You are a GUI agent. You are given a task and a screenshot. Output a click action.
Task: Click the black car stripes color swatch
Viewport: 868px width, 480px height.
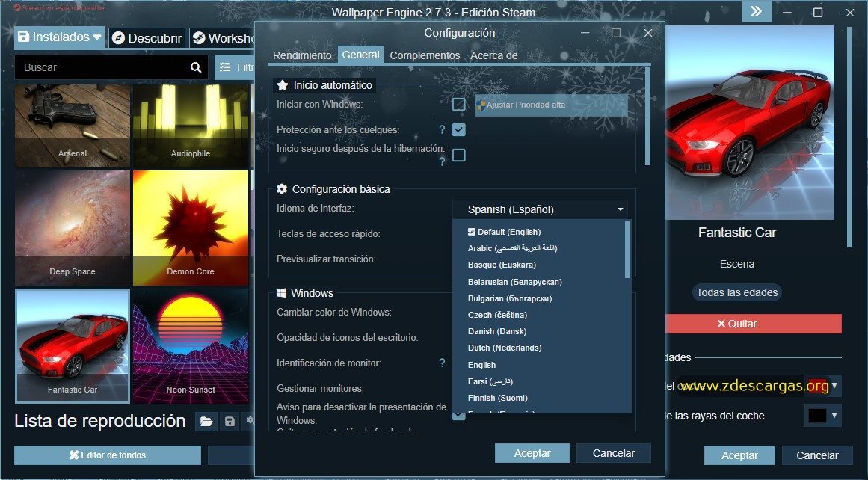[x=818, y=415]
